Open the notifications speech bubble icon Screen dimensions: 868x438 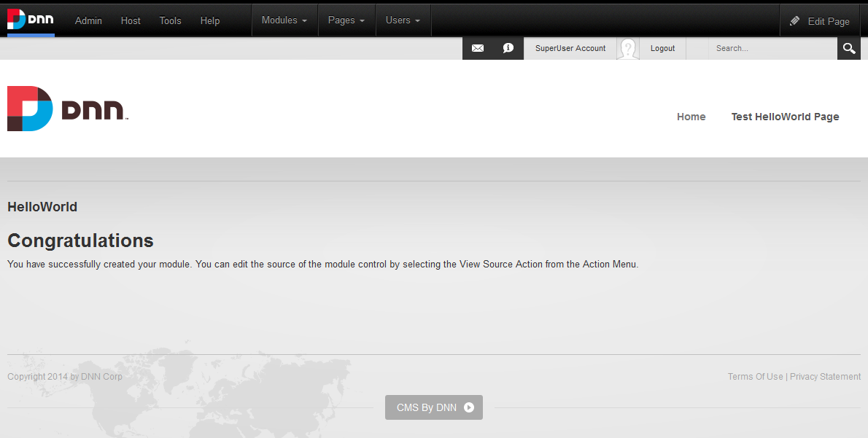click(x=508, y=48)
